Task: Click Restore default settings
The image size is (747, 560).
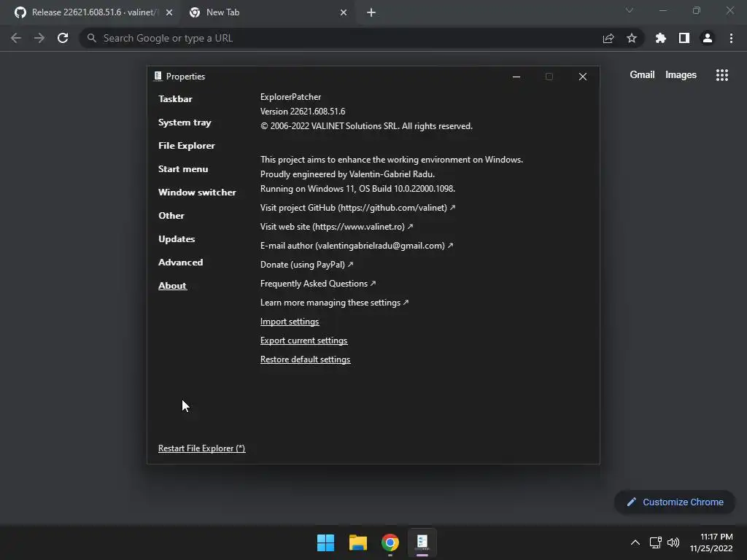Action: 305,359
